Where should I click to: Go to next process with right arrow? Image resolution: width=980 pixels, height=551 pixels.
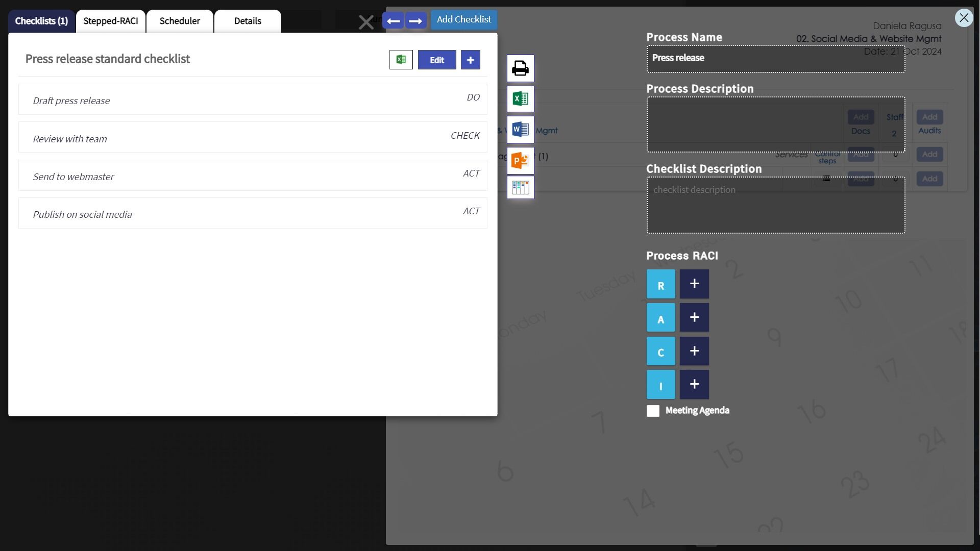[415, 21]
